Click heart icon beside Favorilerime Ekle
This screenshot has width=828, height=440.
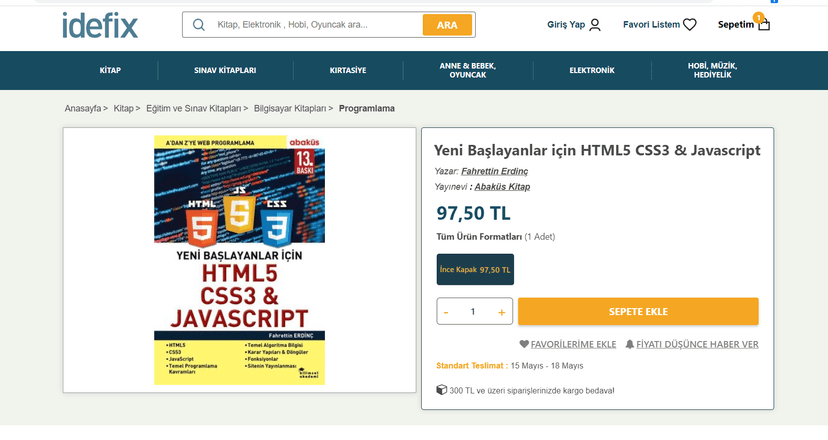click(x=524, y=344)
